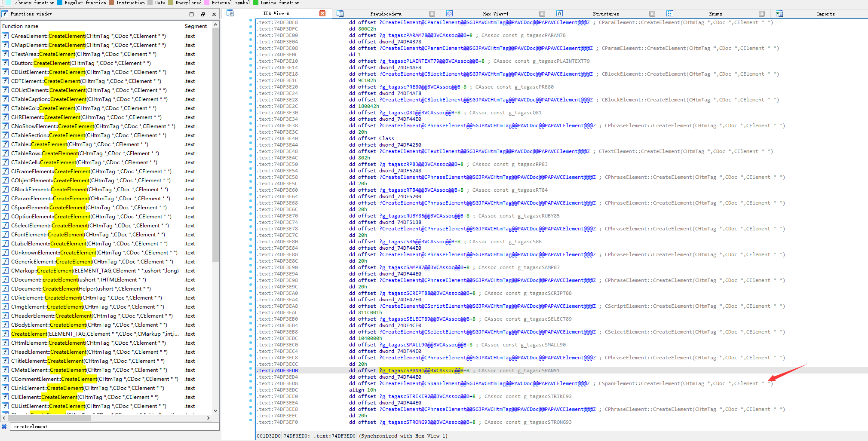Click the function icon beside CLIElement::CreateElement
Screen dimensions: 868x441
tap(5, 397)
